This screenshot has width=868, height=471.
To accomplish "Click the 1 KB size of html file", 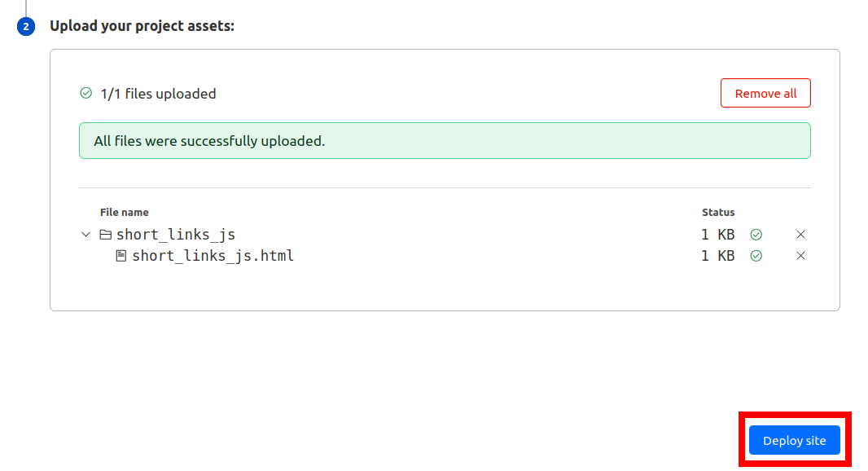I will tap(718, 255).
